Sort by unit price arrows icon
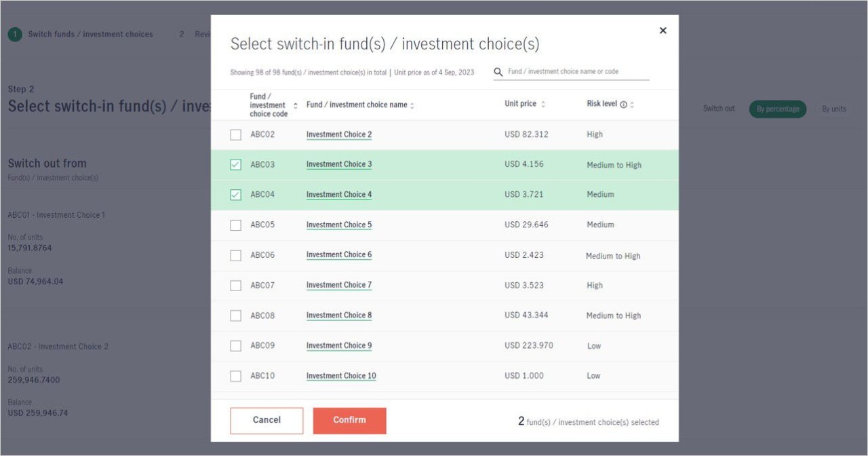Screen dimensions: 868x456 (x=542, y=104)
